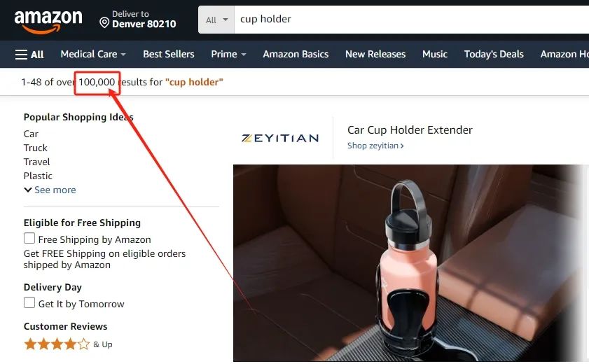Expand See more shopping ideas
Image resolution: width=589 pixels, height=364 pixels.
50,190
